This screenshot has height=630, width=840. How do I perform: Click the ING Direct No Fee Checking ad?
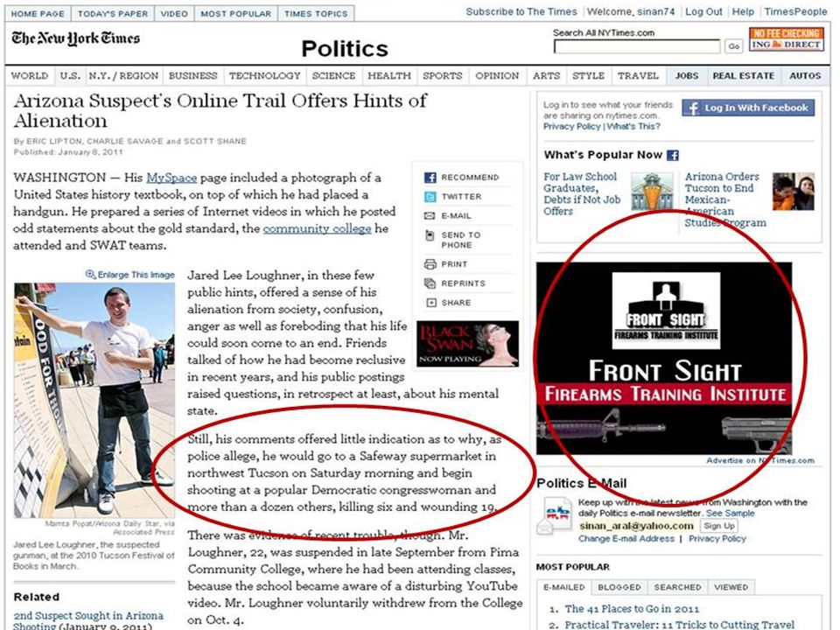click(787, 39)
